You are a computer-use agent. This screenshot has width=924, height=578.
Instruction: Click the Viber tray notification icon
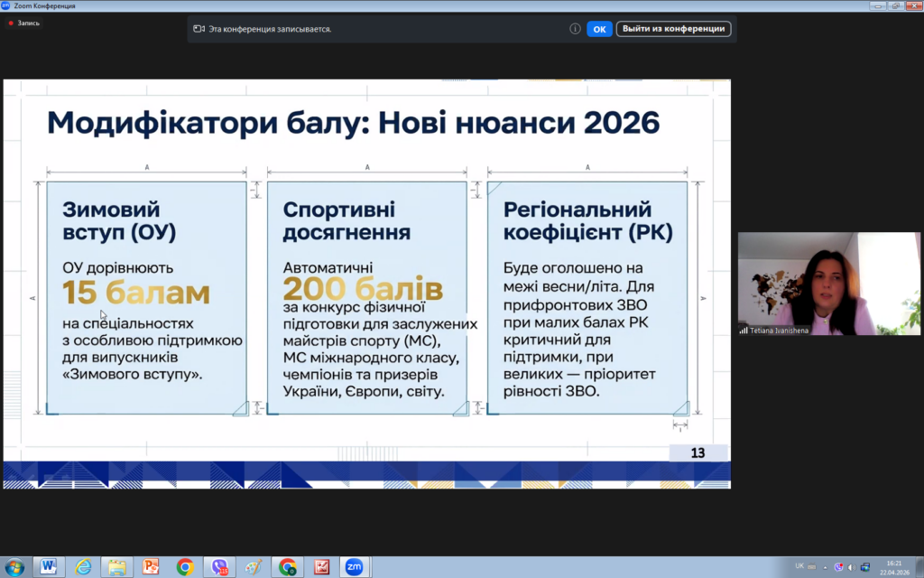click(838, 566)
